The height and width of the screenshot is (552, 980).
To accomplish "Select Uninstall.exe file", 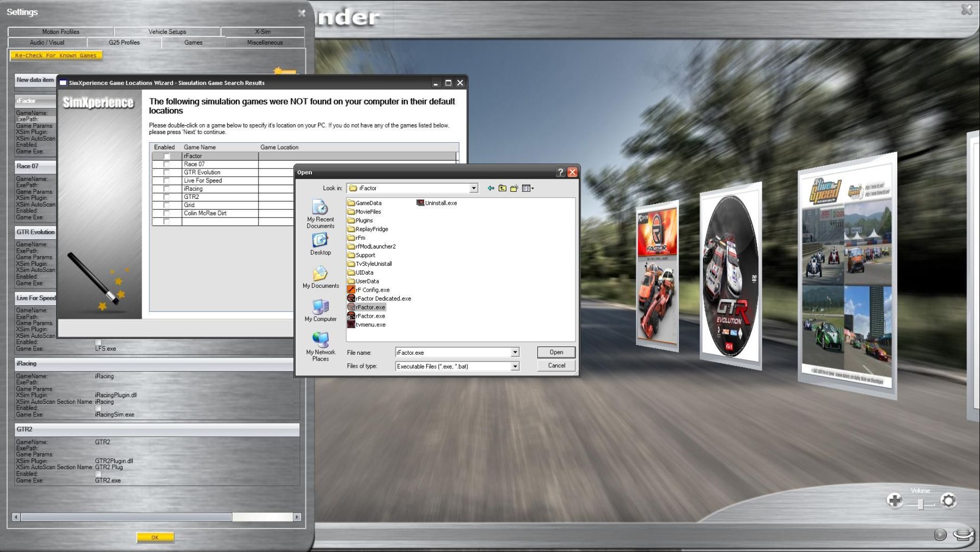I will [437, 203].
